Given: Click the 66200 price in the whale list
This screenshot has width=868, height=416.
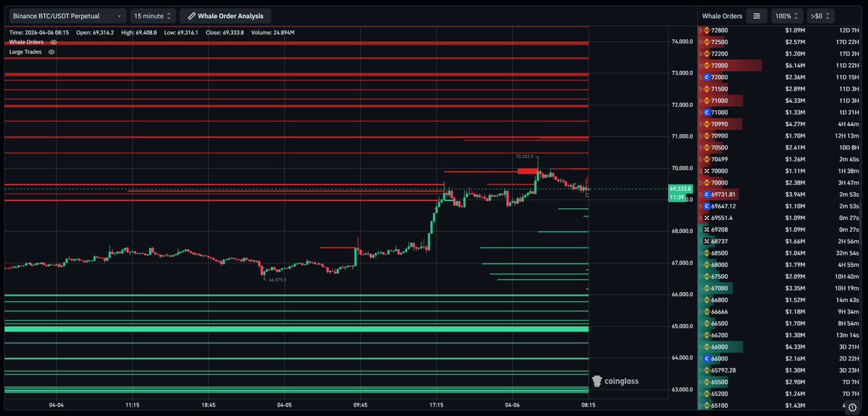Looking at the screenshot, I should pyautogui.click(x=719, y=335).
